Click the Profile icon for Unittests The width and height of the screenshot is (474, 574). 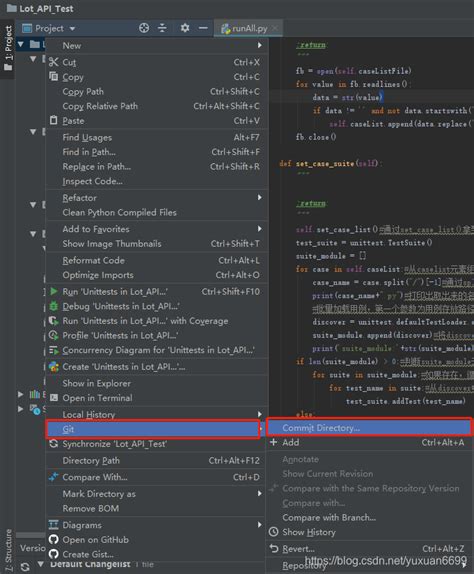tap(53, 335)
